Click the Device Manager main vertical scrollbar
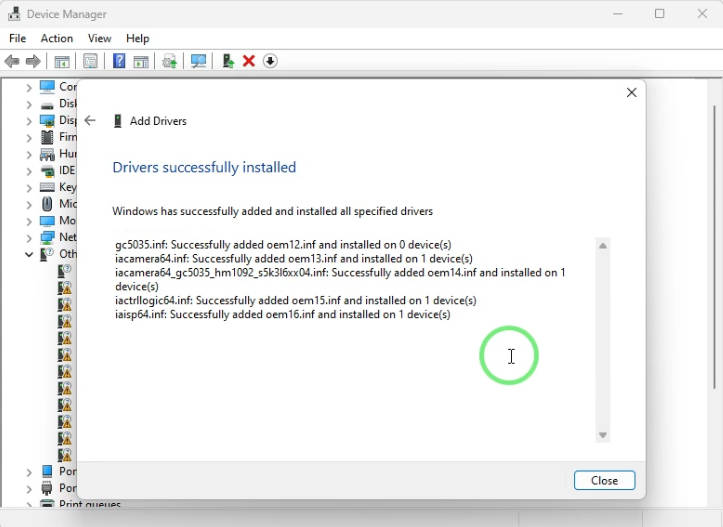 coord(714,247)
